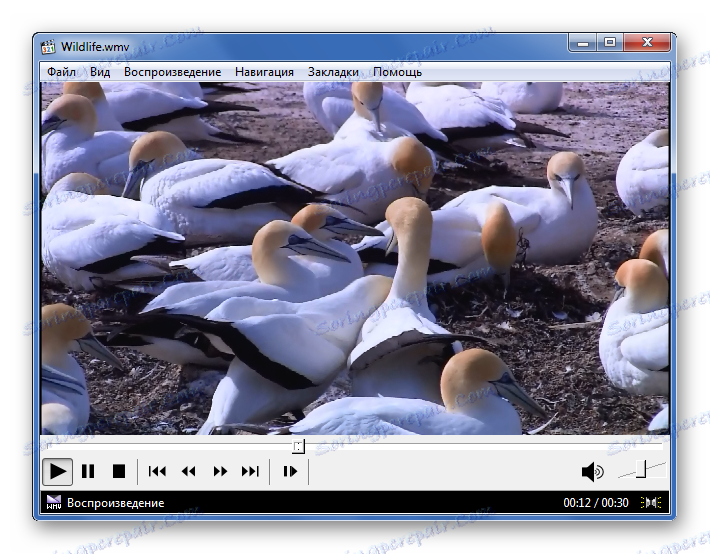Open the Навигация menu
The height and width of the screenshot is (554, 710).
click(264, 72)
